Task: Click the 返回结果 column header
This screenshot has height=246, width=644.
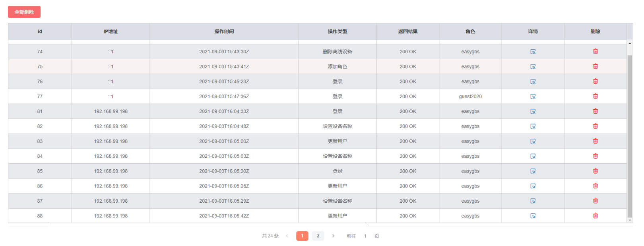Action: pos(408,31)
